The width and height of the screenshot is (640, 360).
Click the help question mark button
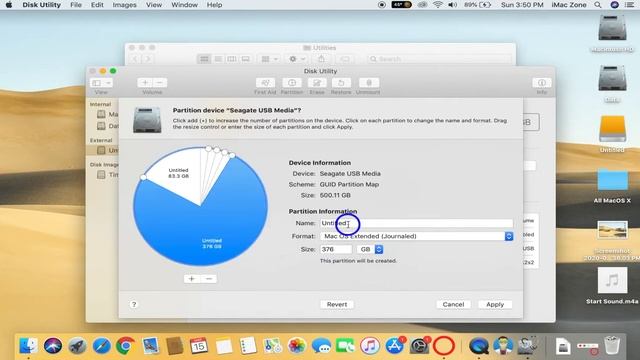click(x=134, y=304)
